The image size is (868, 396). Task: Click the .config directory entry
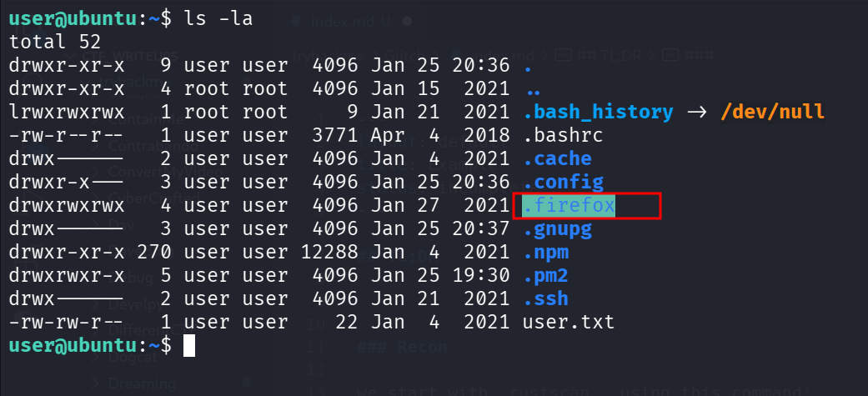pyautogui.click(x=563, y=182)
